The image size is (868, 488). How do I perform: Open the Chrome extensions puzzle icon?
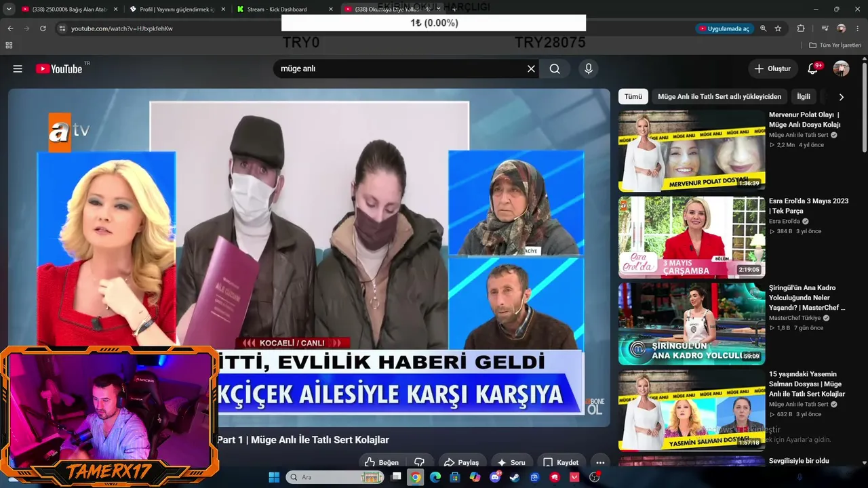point(801,28)
